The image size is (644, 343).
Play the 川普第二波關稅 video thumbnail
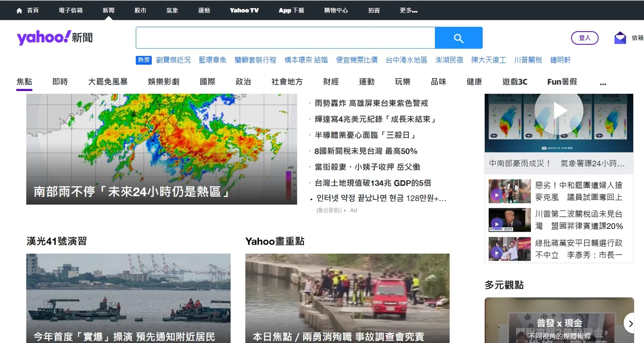click(x=496, y=224)
